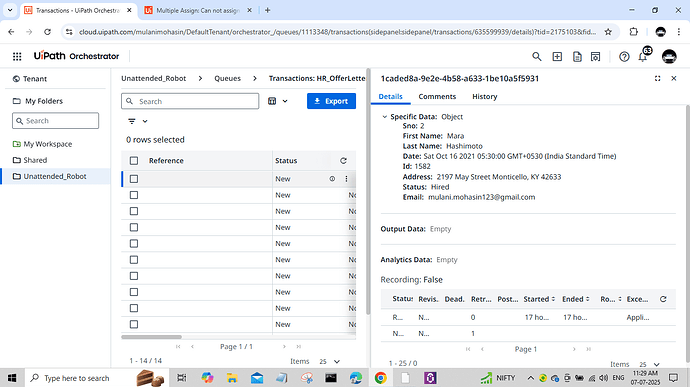Open the calendar-style icon next to help
The height and width of the screenshot is (387, 690).
pyautogui.click(x=595, y=56)
